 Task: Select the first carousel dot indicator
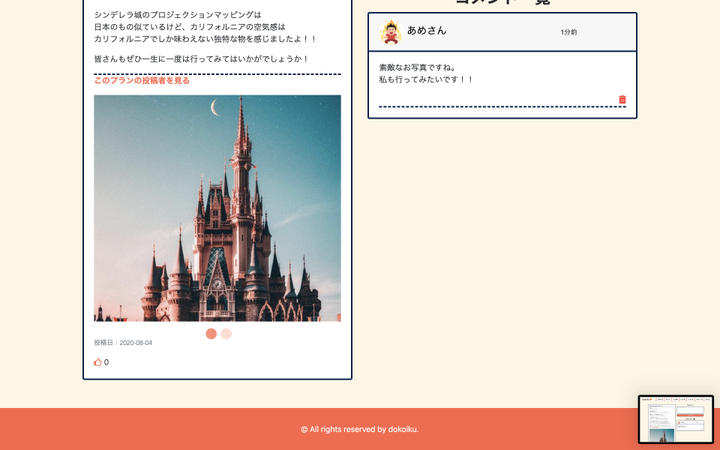click(211, 334)
